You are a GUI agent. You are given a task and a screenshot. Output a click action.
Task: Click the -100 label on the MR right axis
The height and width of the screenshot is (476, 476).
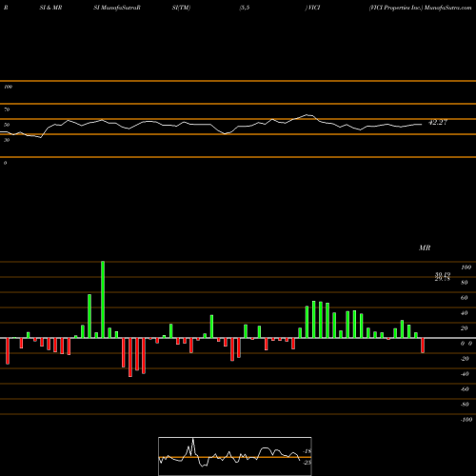(466, 420)
